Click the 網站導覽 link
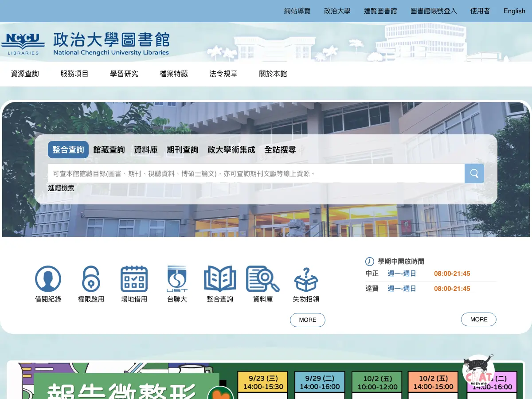 click(x=297, y=11)
